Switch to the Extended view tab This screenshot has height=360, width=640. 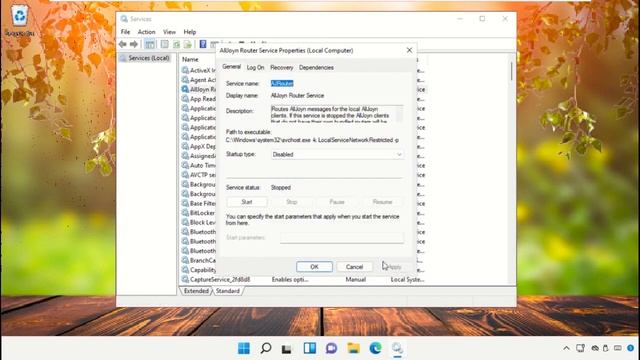click(196, 291)
